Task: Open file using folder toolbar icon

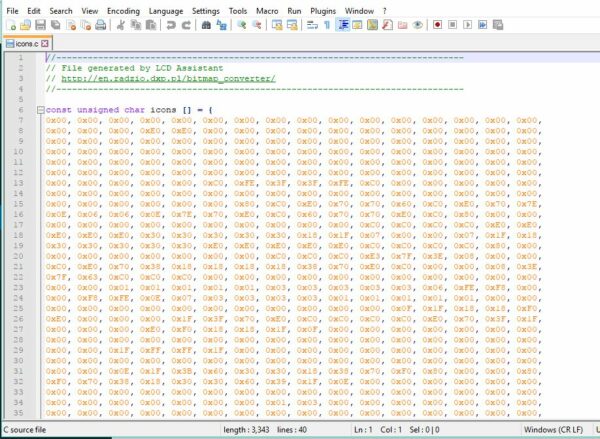Action: pos(25,25)
